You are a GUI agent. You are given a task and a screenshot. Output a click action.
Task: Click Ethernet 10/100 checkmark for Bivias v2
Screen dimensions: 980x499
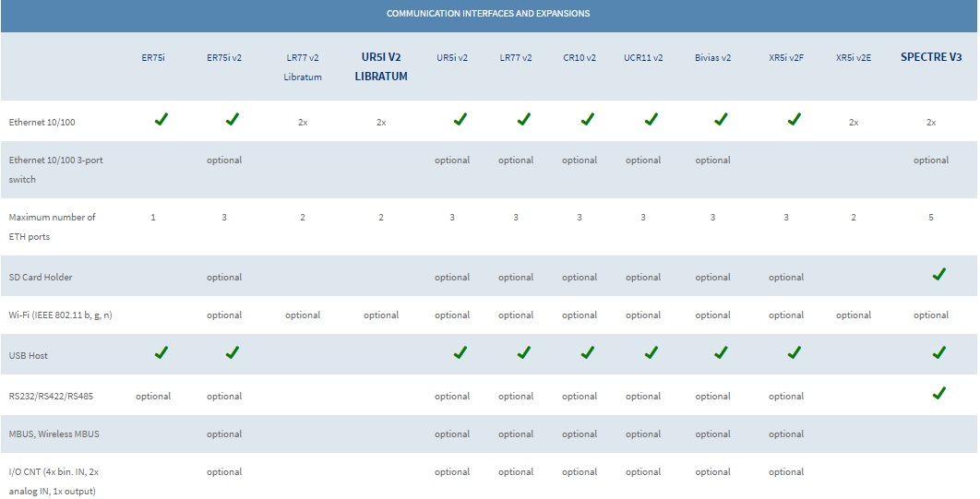click(x=721, y=119)
